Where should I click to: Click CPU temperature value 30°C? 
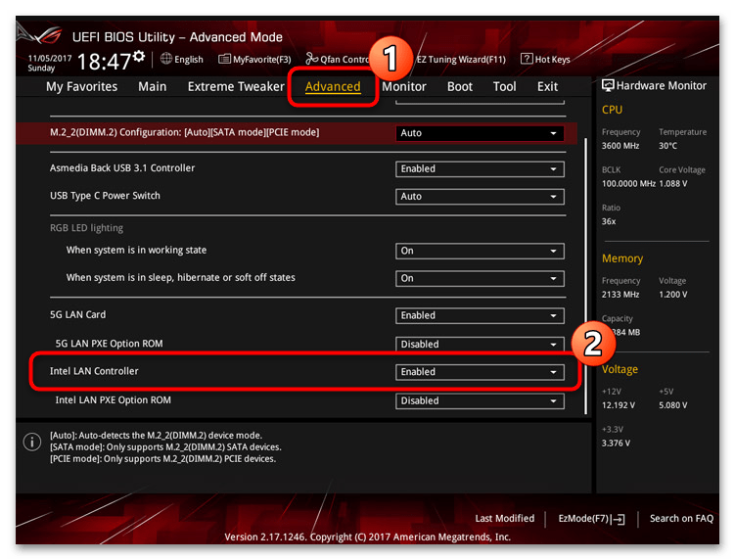coord(668,146)
